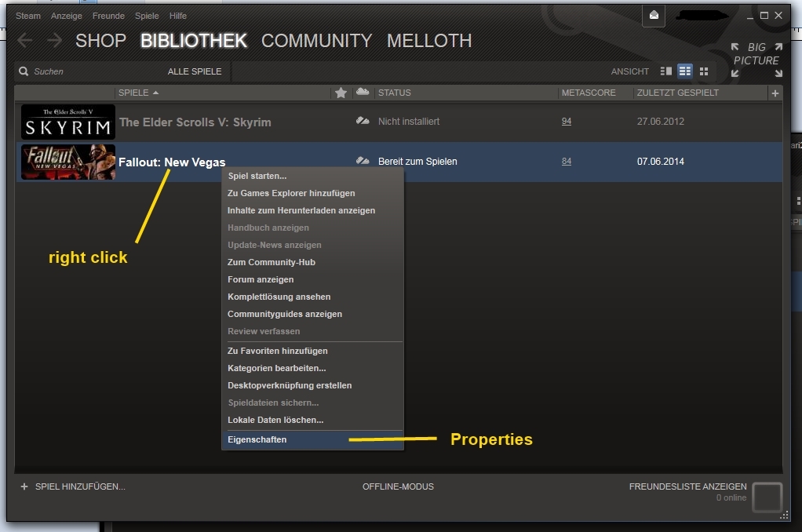
Task: Sort by STATUS column
Action: click(395, 93)
